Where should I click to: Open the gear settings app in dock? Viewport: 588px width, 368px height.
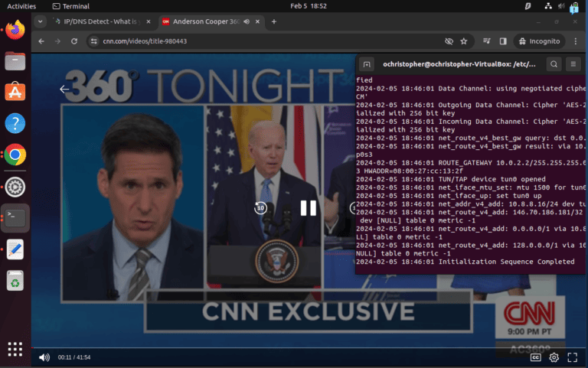coord(15,187)
